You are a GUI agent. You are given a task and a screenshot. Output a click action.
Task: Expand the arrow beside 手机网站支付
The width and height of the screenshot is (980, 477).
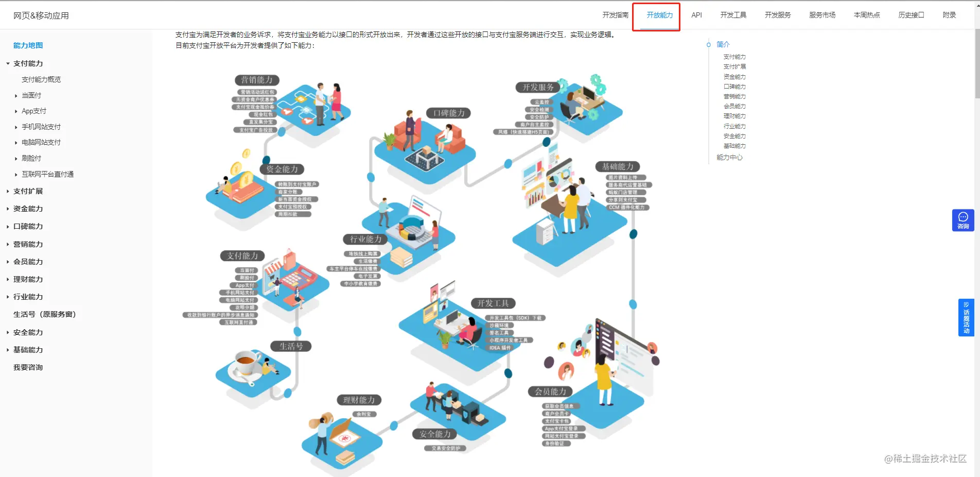click(x=16, y=127)
